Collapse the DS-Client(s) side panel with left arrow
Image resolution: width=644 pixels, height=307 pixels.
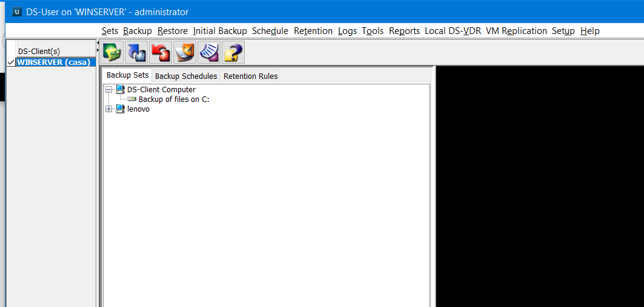click(x=98, y=42)
